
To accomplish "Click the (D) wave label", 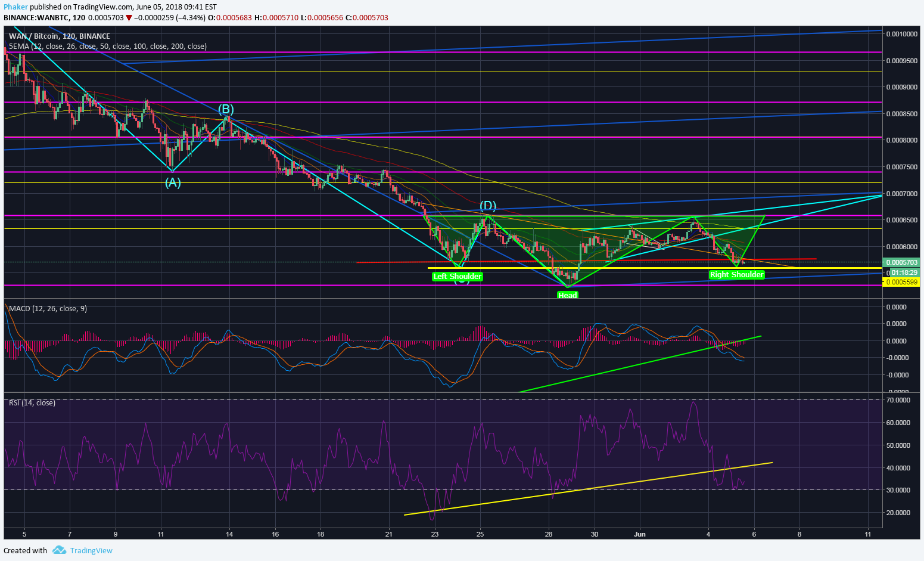I will (489, 206).
